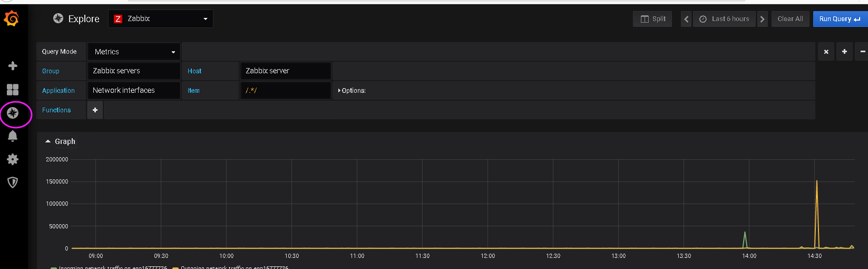Shift time range forward with right arrow
The image size is (868, 269).
(762, 19)
